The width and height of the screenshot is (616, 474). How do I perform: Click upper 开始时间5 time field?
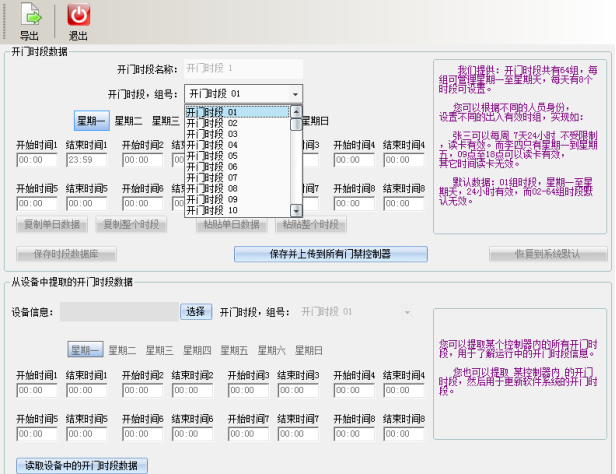point(37,204)
